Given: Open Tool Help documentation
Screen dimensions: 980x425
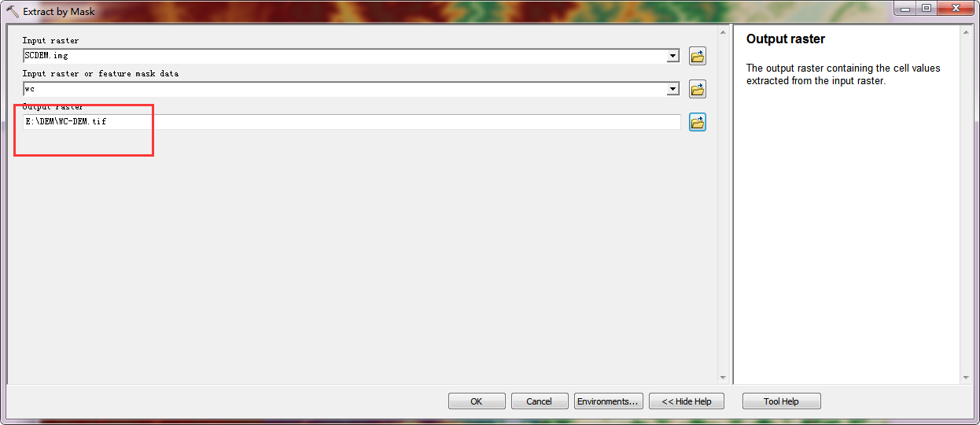Looking at the screenshot, I should point(782,401).
